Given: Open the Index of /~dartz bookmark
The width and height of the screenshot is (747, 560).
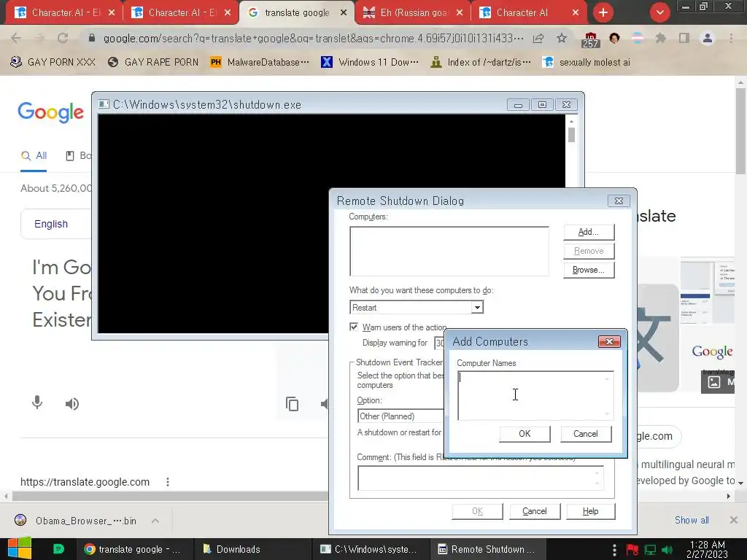Looking at the screenshot, I should coord(480,63).
